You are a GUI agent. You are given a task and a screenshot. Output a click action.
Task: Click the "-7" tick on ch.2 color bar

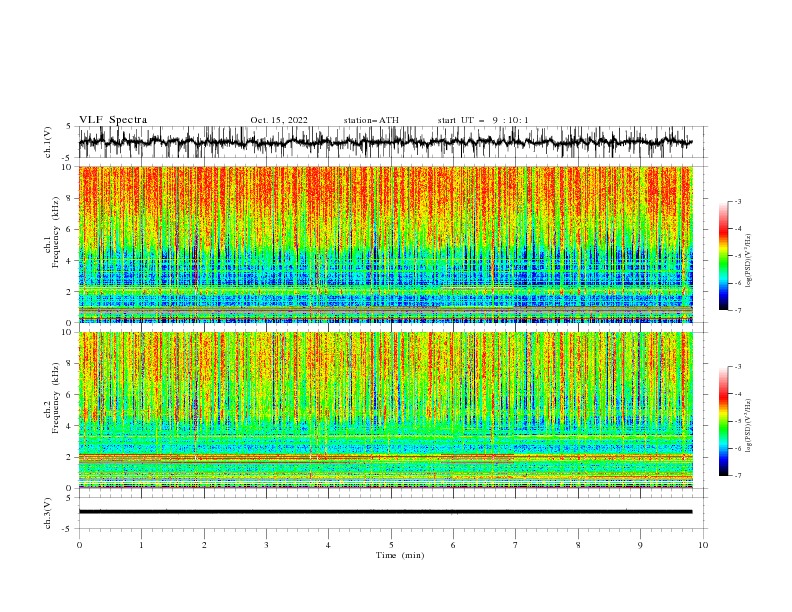[737, 475]
